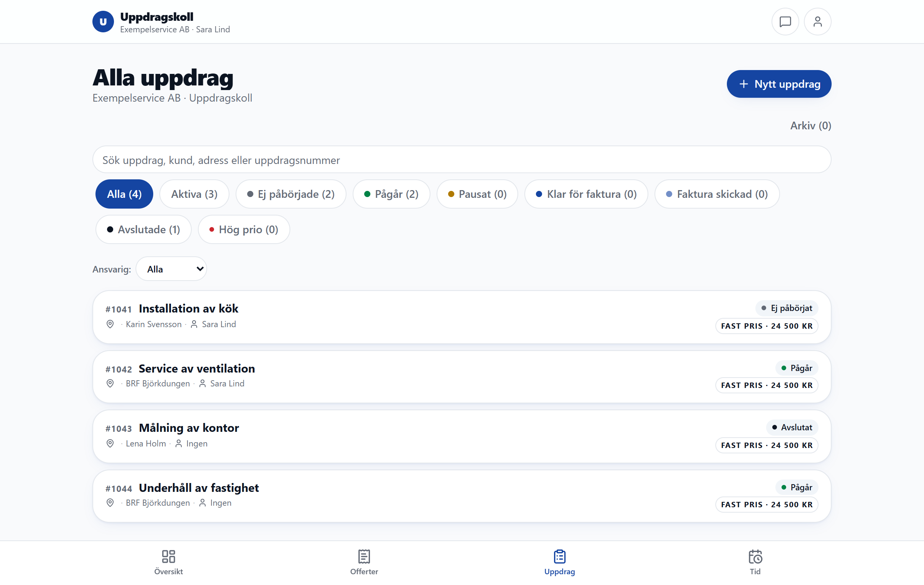The width and height of the screenshot is (924, 585).
Task: Click customer Karin Svensson
Action: click(x=154, y=324)
